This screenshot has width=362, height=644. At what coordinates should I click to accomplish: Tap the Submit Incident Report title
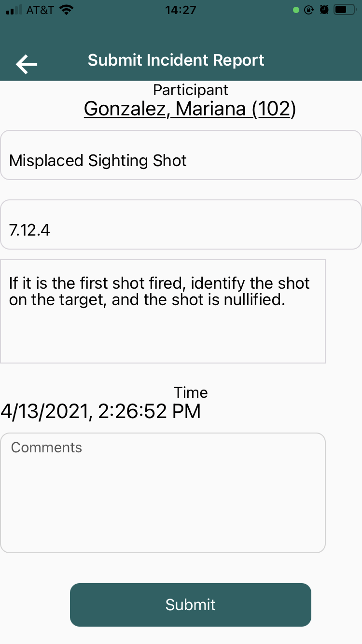click(x=176, y=60)
